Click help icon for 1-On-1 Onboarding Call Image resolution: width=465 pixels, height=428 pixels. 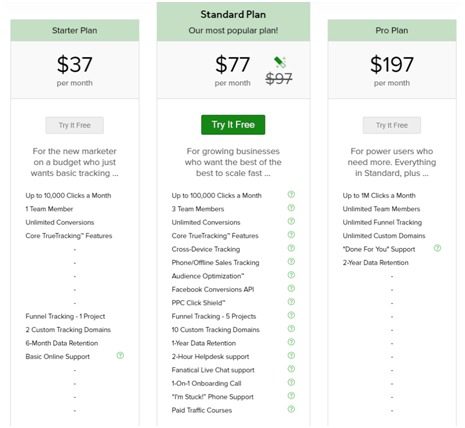coord(291,382)
